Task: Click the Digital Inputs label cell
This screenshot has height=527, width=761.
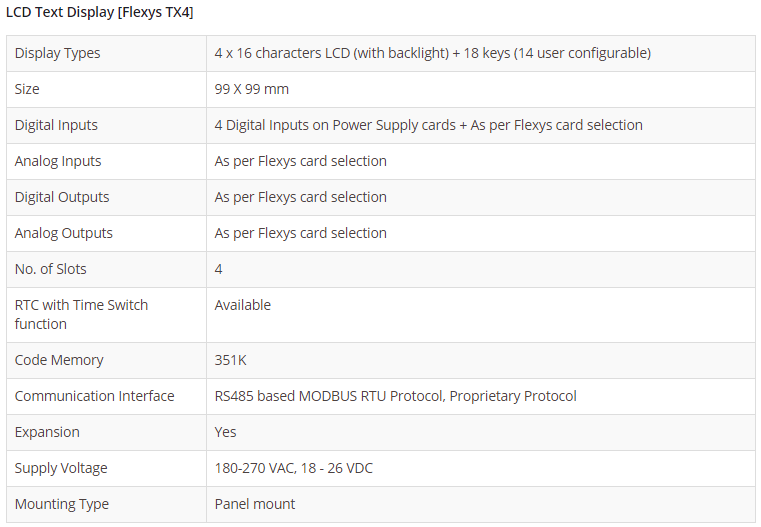Action: [x=56, y=125]
